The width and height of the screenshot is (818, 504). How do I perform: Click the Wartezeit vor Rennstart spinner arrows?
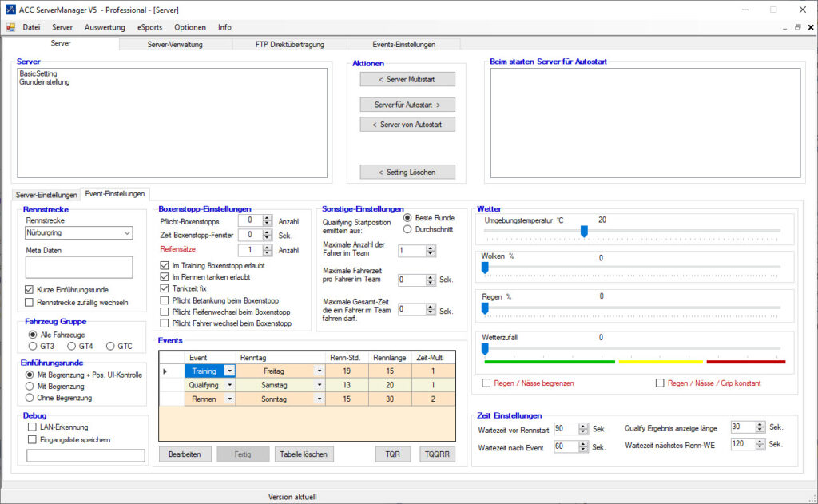pyautogui.click(x=584, y=429)
